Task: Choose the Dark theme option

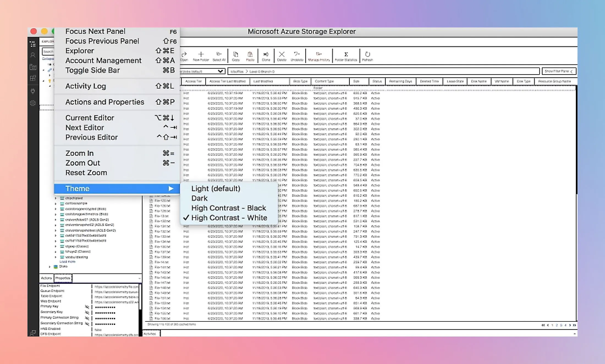Action: pos(199,198)
